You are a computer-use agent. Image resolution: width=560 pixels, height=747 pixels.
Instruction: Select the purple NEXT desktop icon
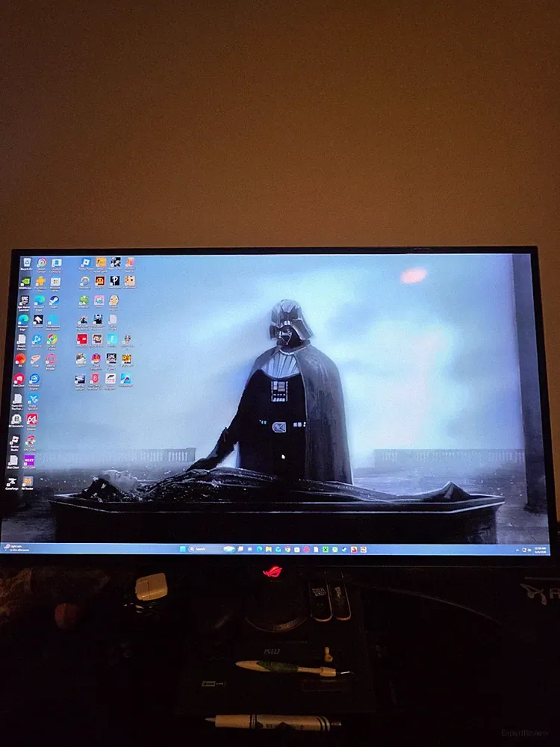point(29,460)
